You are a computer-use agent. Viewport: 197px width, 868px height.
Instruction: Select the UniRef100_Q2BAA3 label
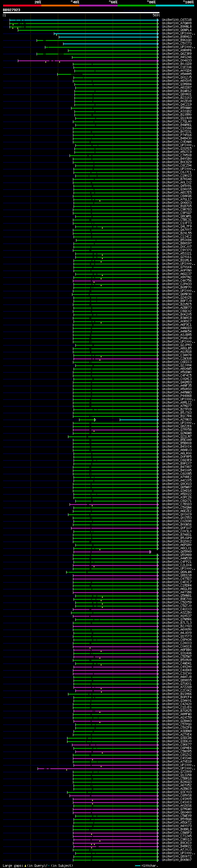coord(177,721)
